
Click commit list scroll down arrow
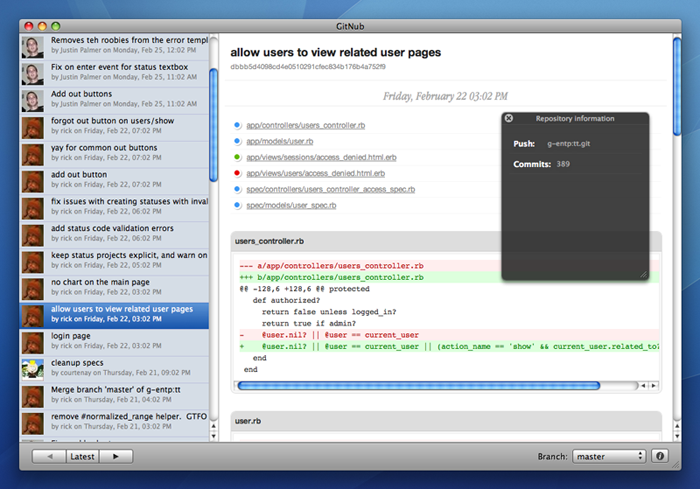tap(213, 436)
